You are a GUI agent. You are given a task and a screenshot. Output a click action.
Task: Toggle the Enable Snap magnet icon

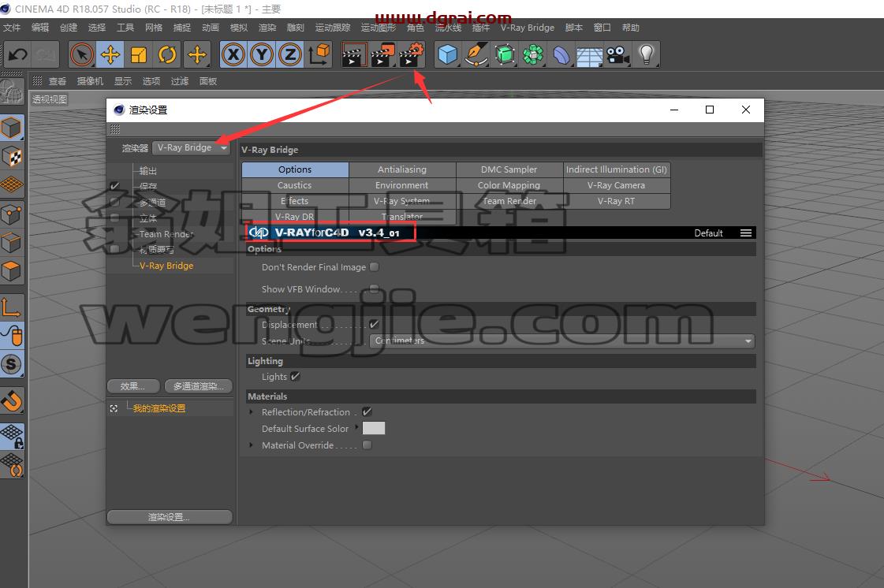click(12, 400)
